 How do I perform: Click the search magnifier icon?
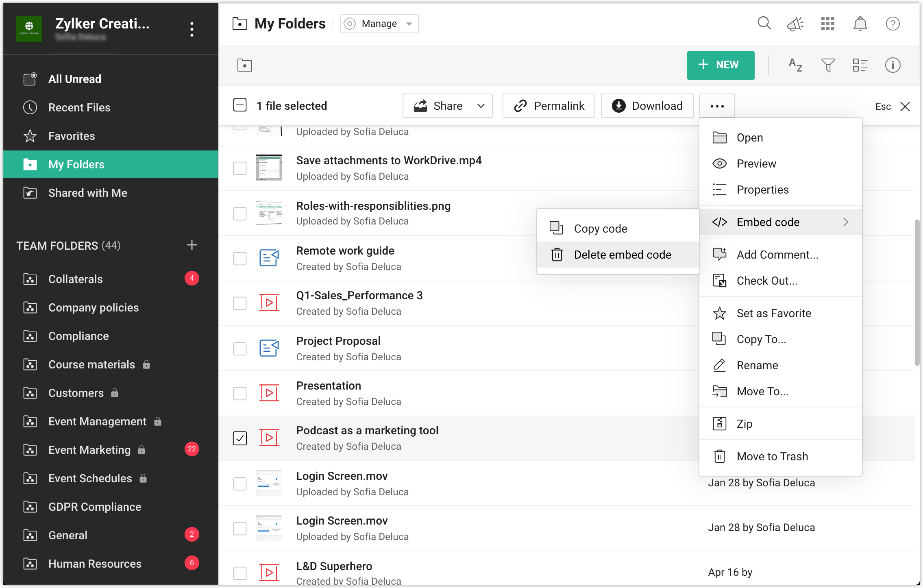(764, 23)
